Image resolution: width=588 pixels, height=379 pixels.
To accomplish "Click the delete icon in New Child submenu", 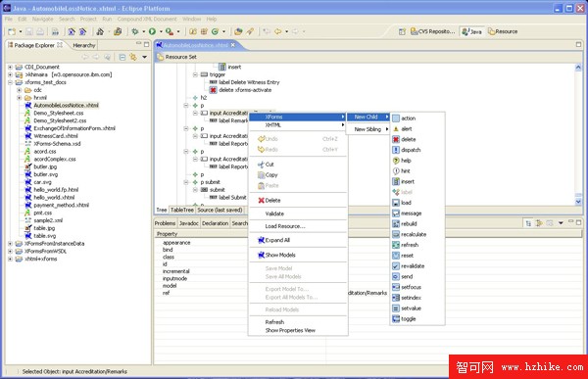I will point(396,139).
